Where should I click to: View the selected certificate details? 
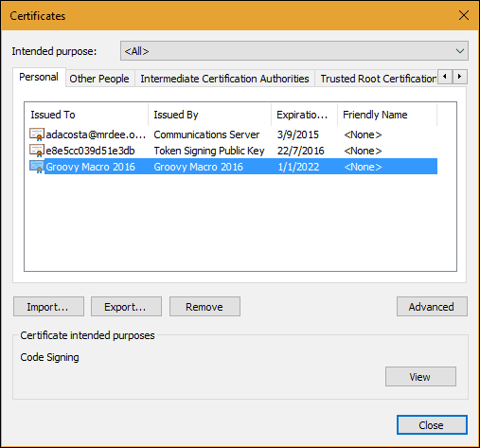[420, 376]
